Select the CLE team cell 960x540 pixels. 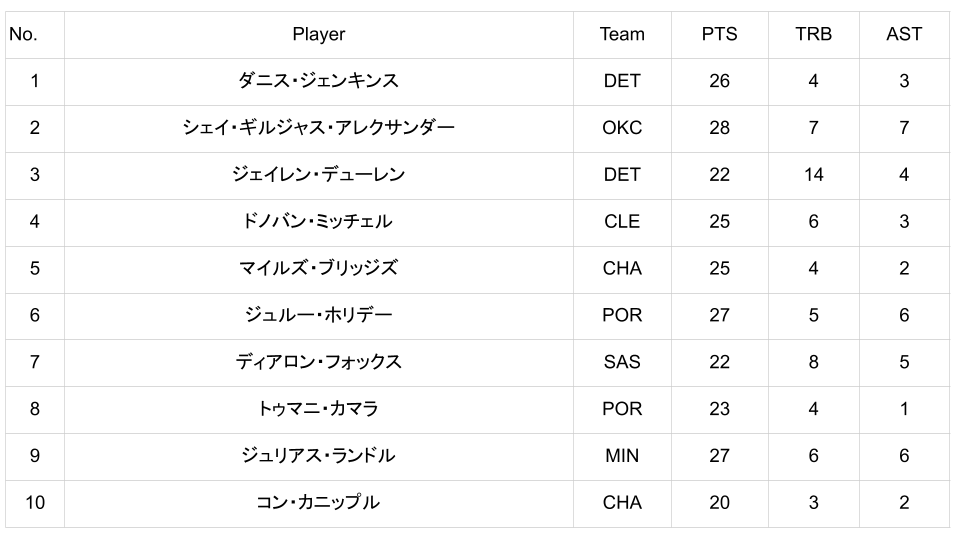click(x=622, y=222)
